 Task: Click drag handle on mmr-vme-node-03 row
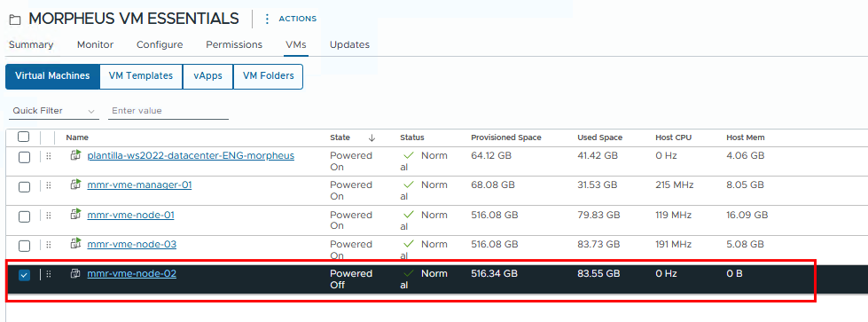[48, 245]
